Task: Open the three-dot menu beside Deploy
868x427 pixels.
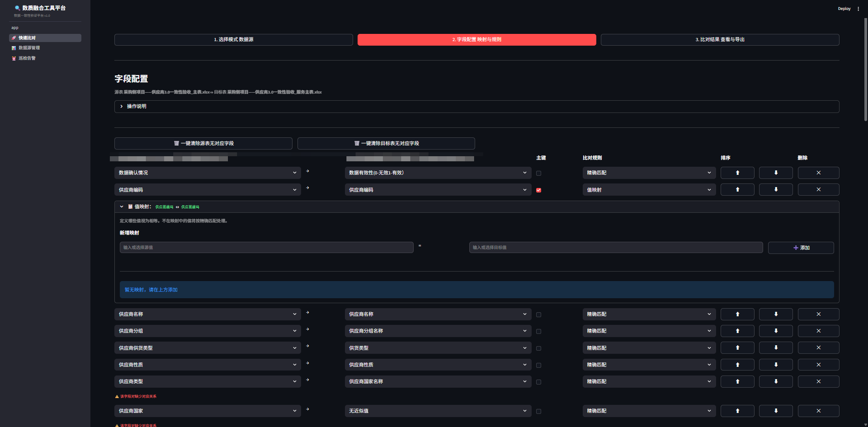Action: 858,9
